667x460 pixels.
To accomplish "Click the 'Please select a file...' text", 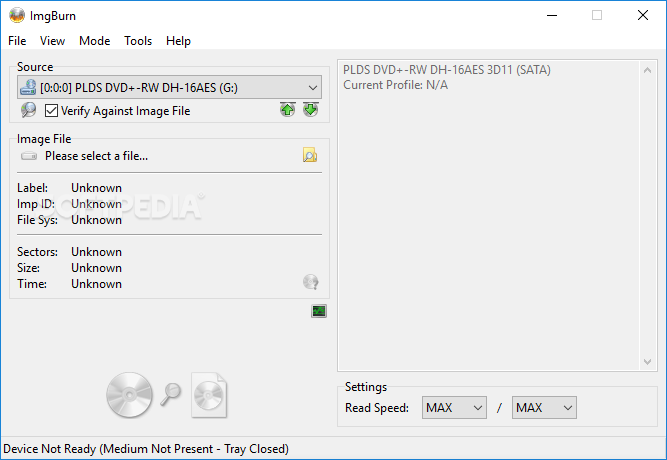I will point(97,156).
